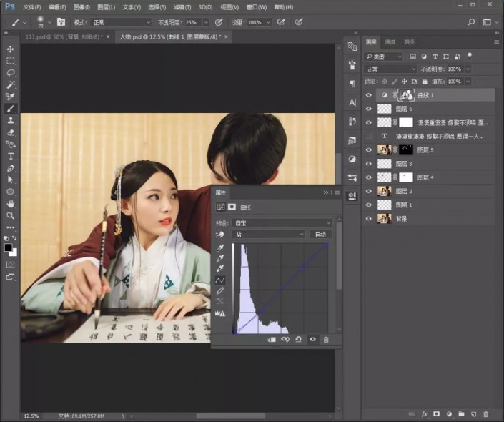Viewport: 504px width, 422px height.
Task: Create a new layer icon
Action: (473, 414)
